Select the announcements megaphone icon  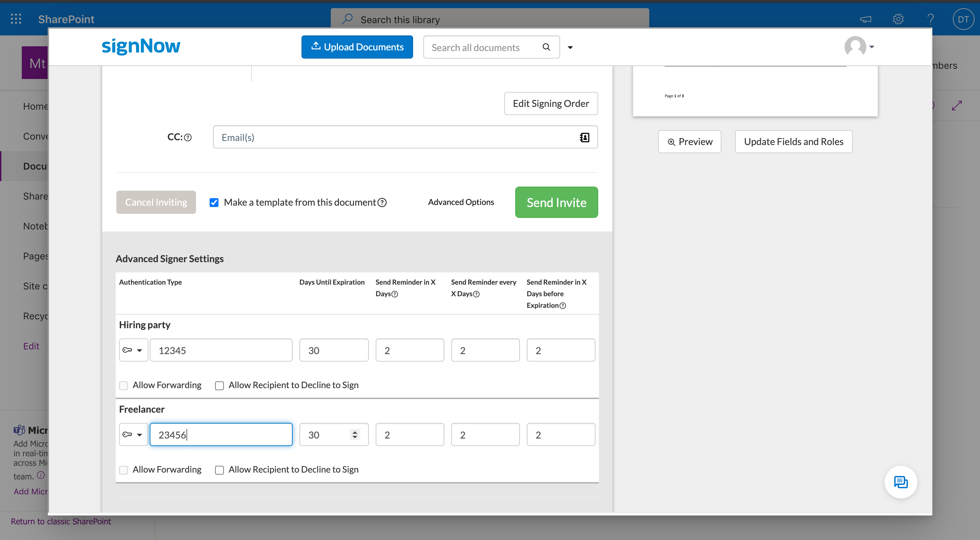click(x=865, y=19)
